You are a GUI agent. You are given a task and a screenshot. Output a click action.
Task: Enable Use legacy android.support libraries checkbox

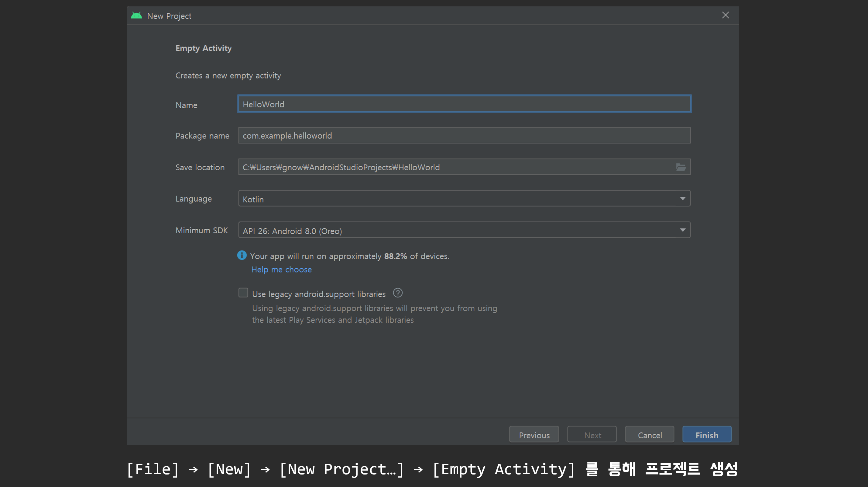243,293
